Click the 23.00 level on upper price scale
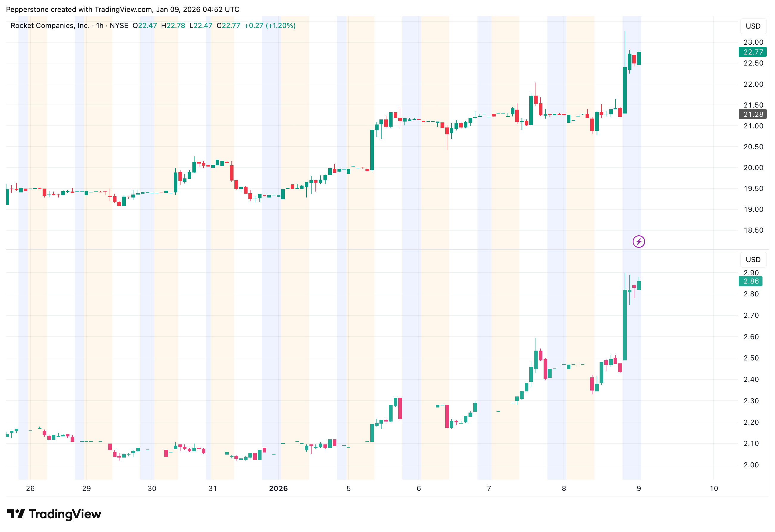Screen dimensions: 775x532 tap(753, 42)
